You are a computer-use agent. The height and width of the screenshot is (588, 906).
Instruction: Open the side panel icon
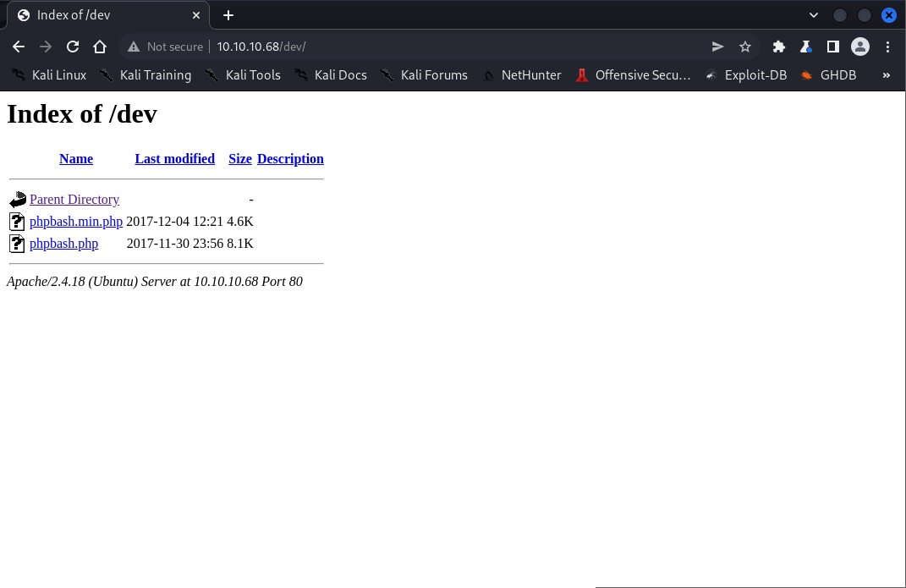click(832, 47)
